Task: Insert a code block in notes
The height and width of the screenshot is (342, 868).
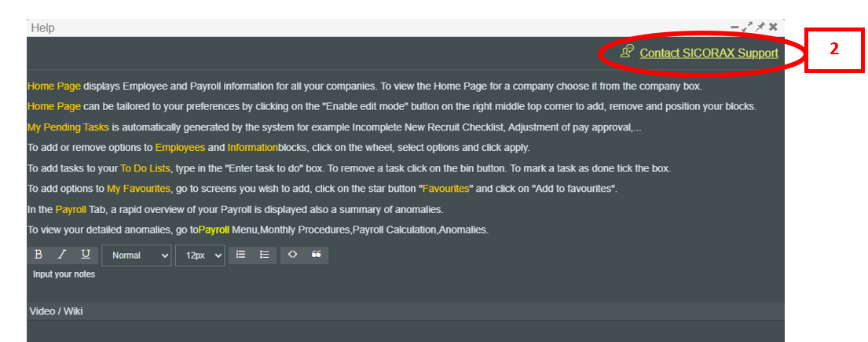Action: (292, 255)
